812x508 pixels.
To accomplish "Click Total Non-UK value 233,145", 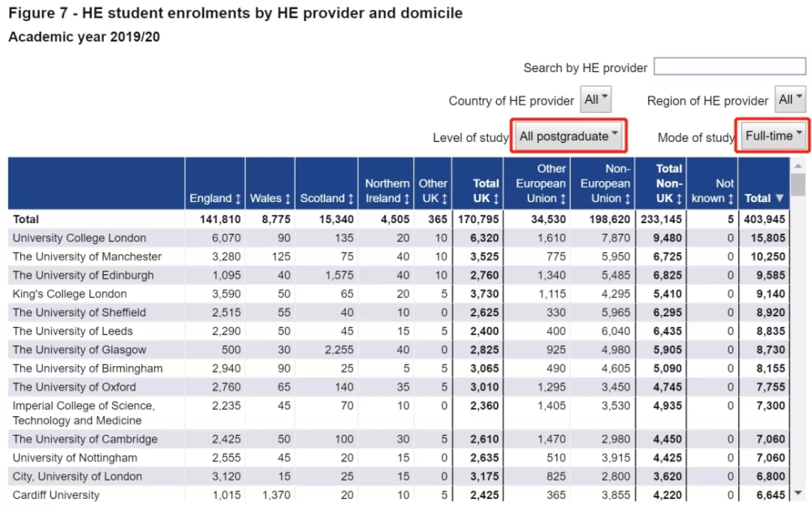I will [661, 219].
